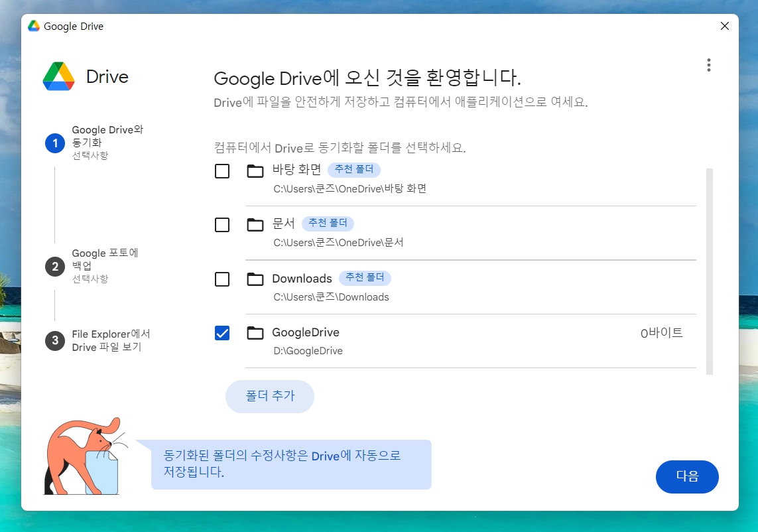This screenshot has width=758, height=532.
Task: Select Google 포토에 백업 step
Action: pos(105,265)
